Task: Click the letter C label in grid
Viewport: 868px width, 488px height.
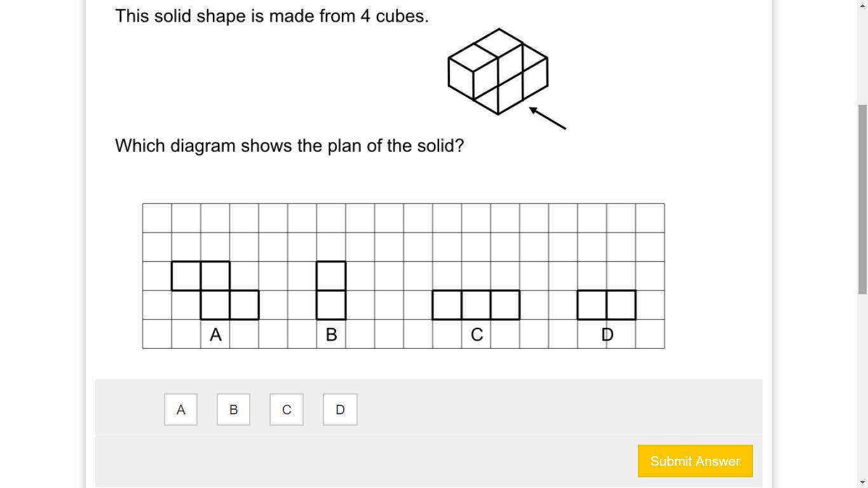Action: [477, 335]
